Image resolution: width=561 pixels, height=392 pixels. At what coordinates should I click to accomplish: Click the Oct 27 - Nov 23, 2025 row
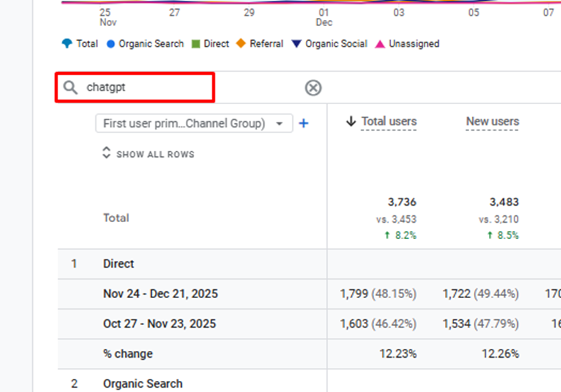(159, 324)
